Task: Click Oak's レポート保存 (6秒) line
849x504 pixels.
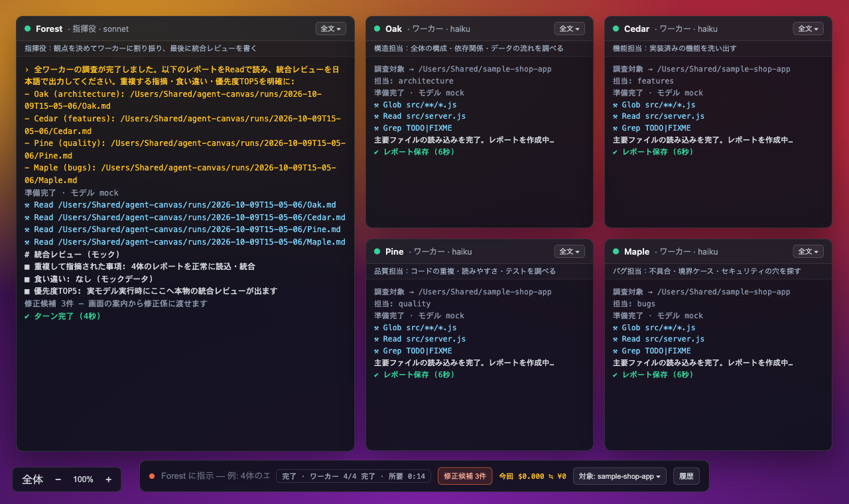Action: coord(415,152)
